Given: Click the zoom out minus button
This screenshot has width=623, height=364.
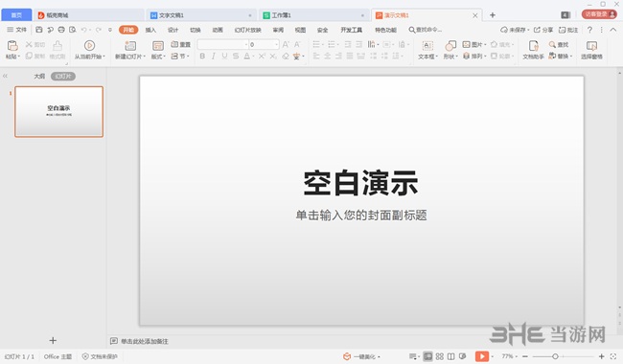Looking at the screenshot, I should pyautogui.click(x=525, y=356).
